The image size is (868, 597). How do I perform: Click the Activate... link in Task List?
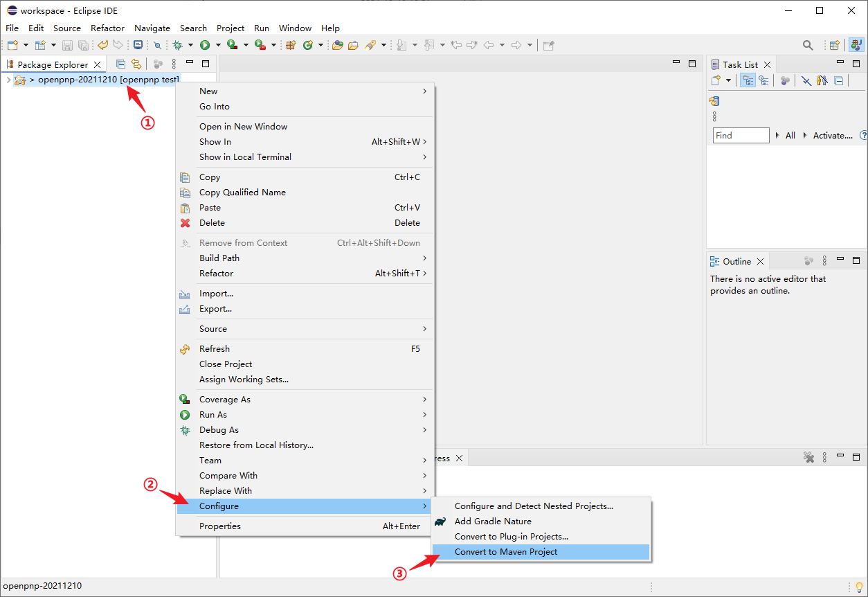[832, 136]
